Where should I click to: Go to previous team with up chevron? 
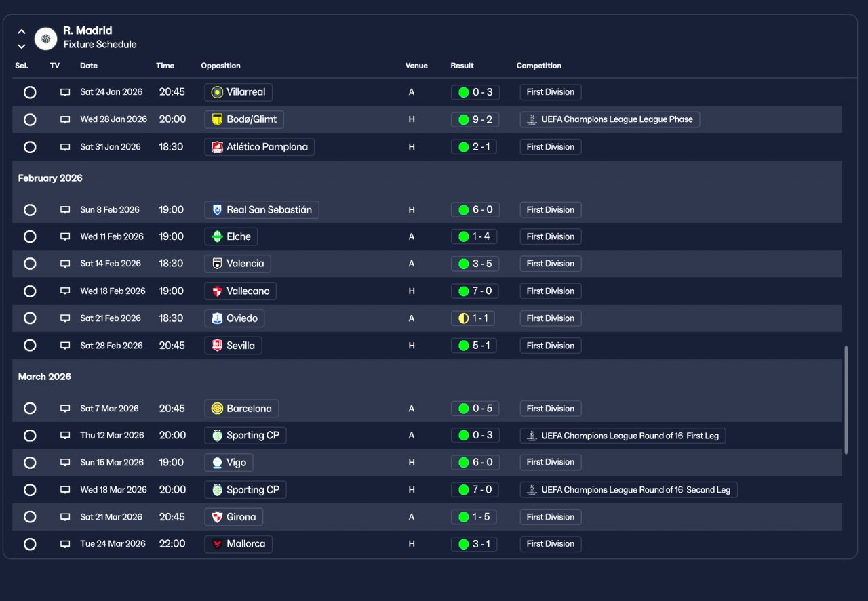[22, 32]
